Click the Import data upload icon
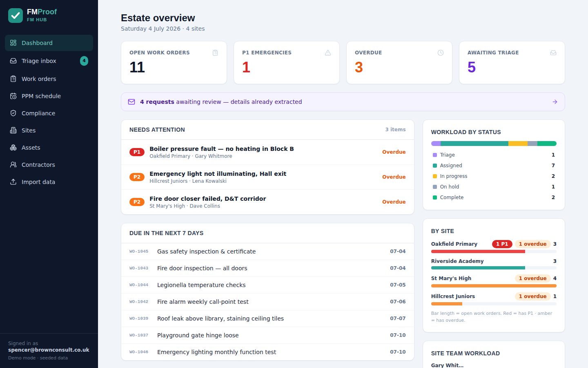 13,182
